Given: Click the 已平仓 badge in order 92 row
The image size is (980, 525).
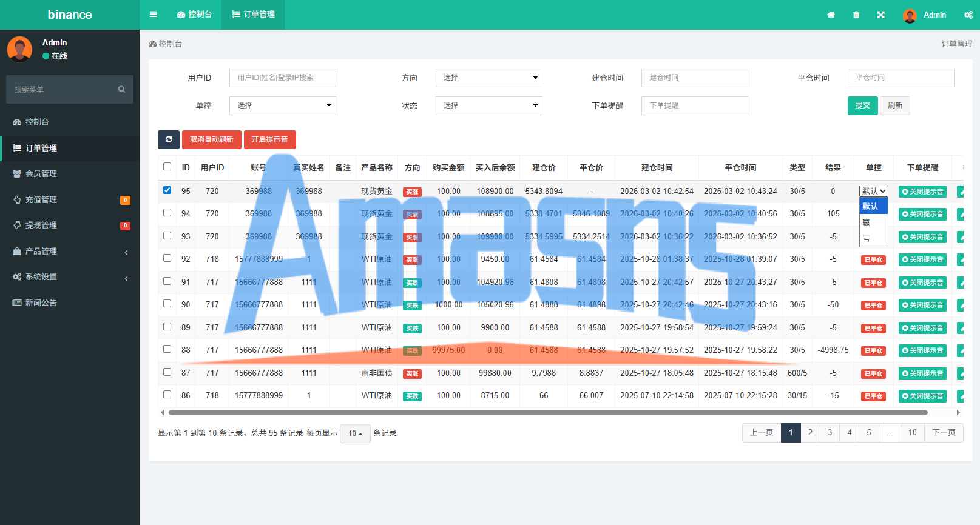Looking at the screenshot, I should coord(873,260).
